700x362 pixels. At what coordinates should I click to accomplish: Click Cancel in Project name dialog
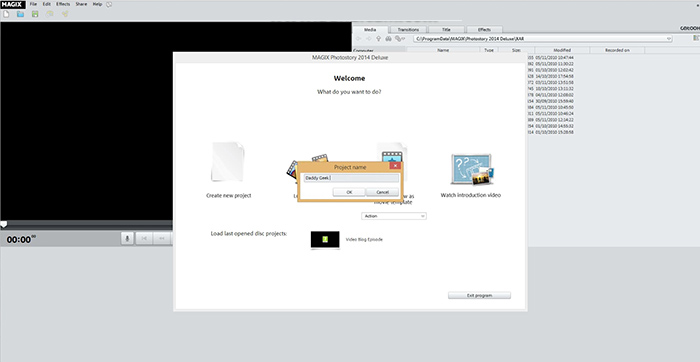pos(383,192)
